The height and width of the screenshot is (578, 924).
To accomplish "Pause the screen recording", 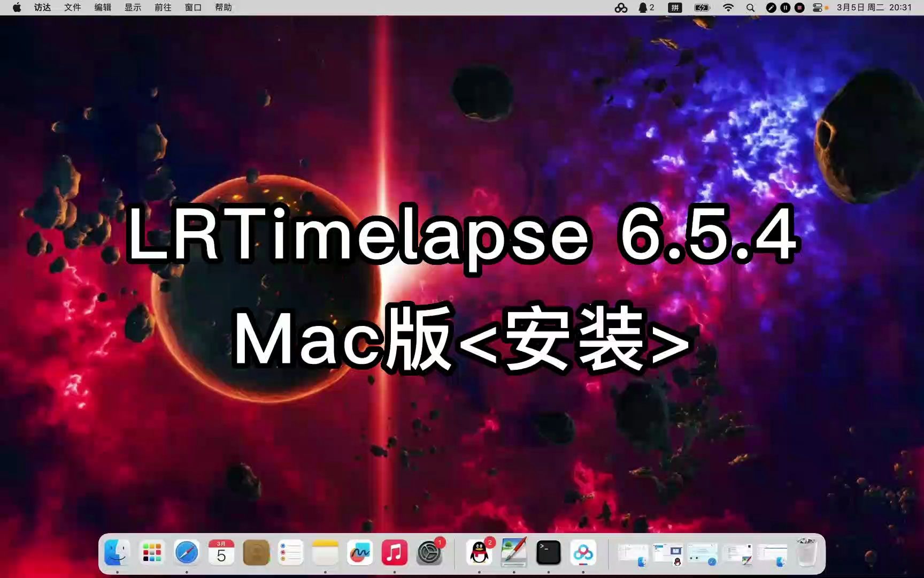I will (x=785, y=7).
